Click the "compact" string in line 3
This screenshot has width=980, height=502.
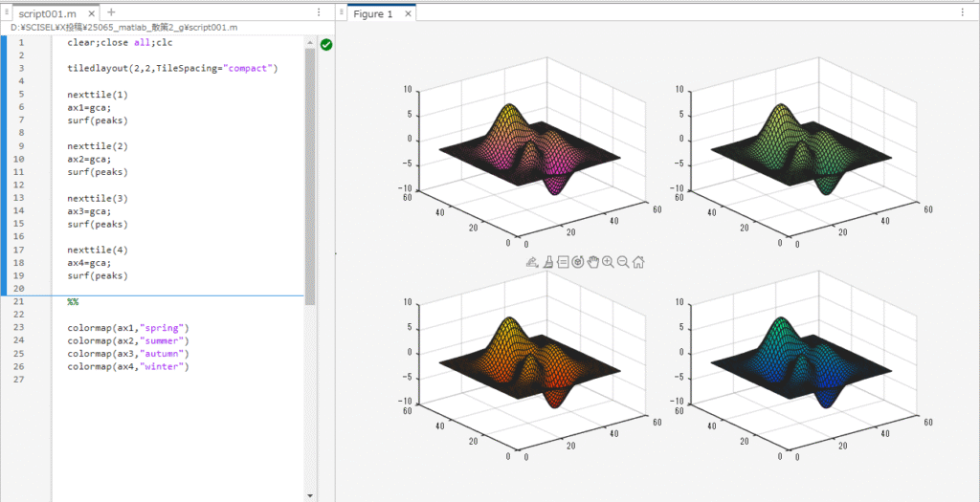[x=250, y=68]
